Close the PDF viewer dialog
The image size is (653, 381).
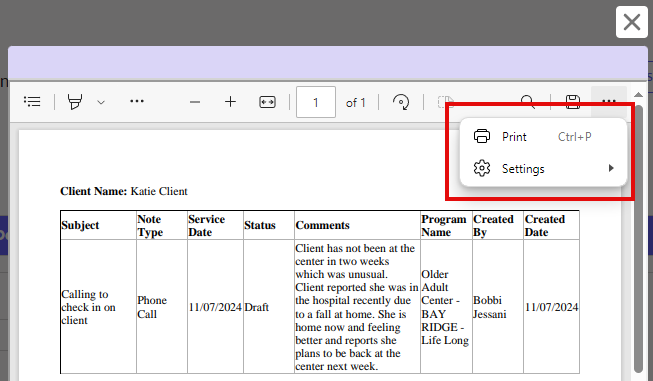632,22
